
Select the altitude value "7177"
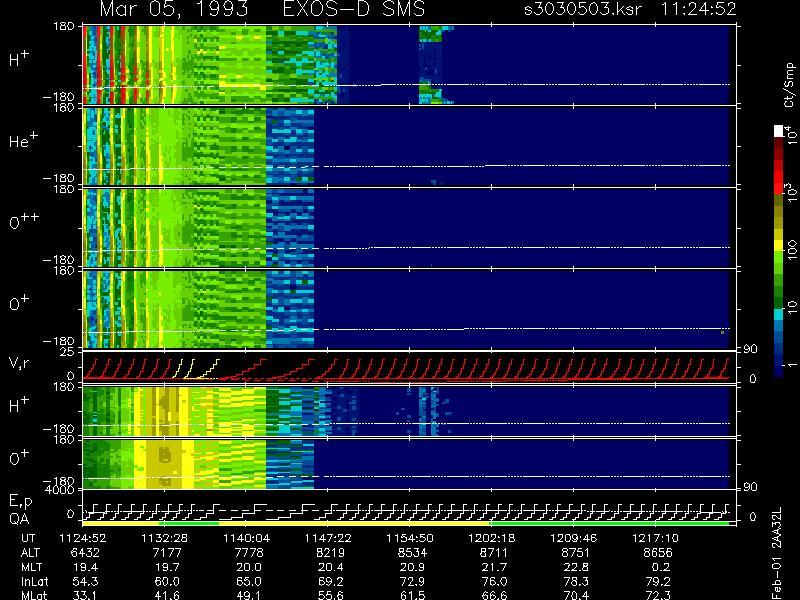tap(167, 553)
